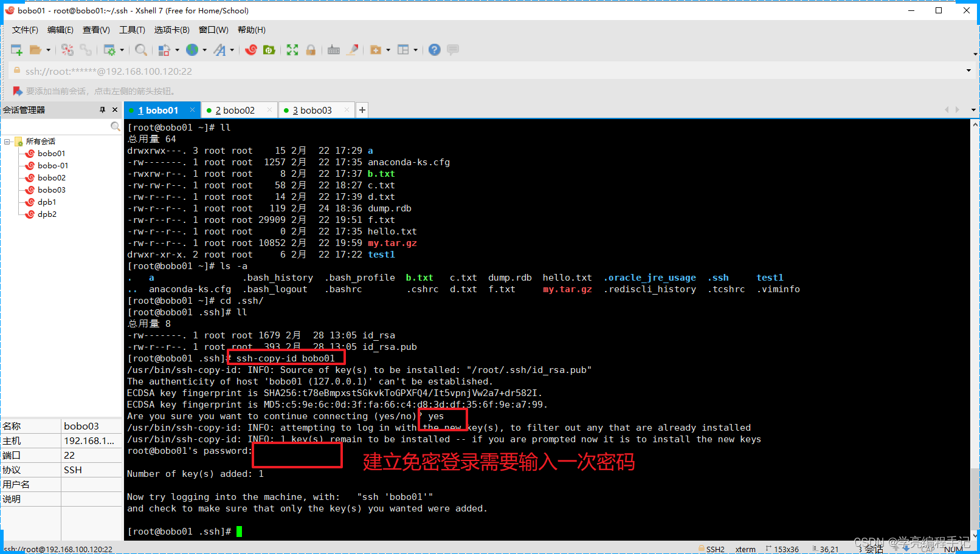
Task: Expand the new folder icon dropdown arrow
Action: point(388,50)
